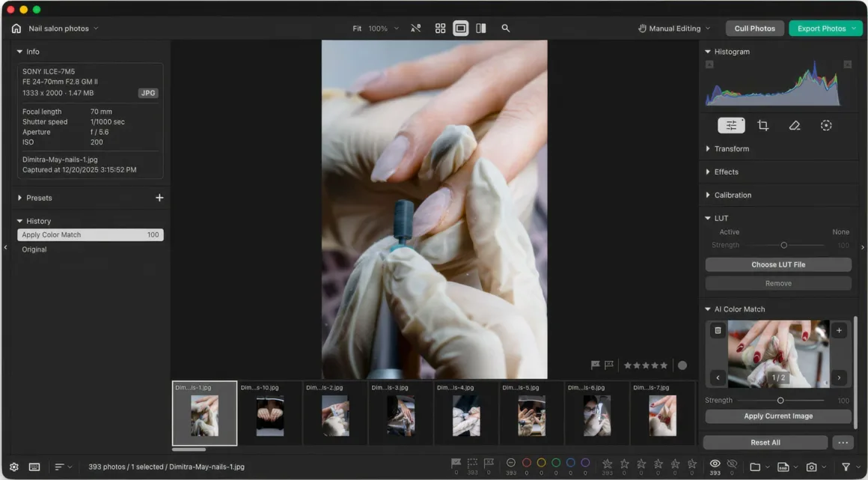Image resolution: width=868 pixels, height=480 pixels.
Task: Add a new color match reference image
Action: click(x=840, y=330)
